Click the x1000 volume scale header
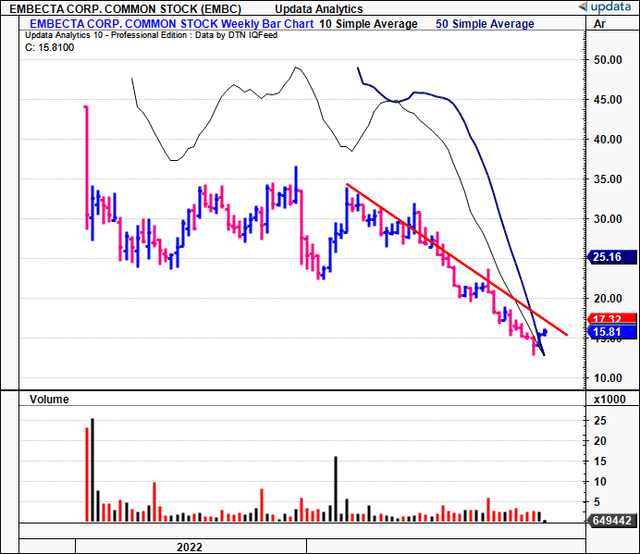640x554 pixels. pos(608,398)
